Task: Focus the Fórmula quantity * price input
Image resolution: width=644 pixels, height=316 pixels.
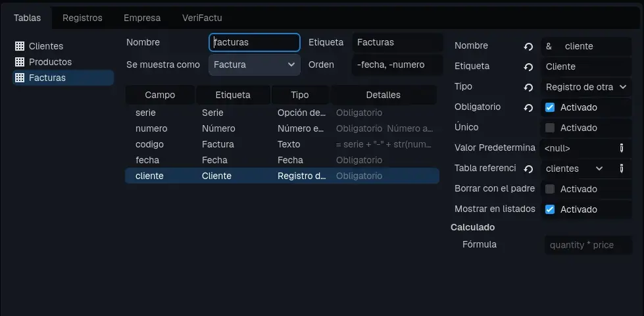Action: pyautogui.click(x=588, y=246)
